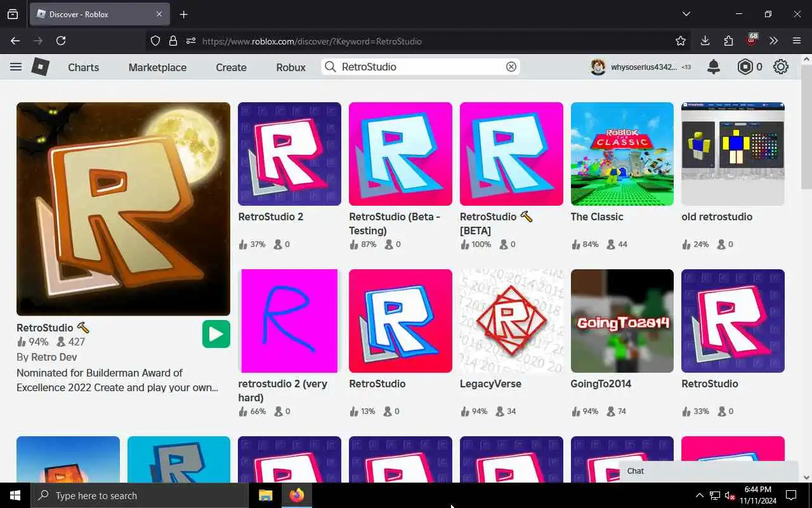The height and width of the screenshot is (508, 812).
Task: Open the settings gear icon
Action: 781,67
